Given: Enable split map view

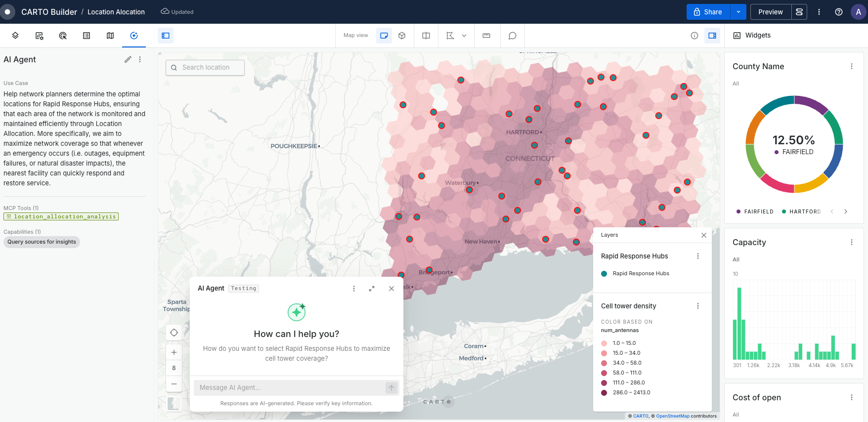Looking at the screenshot, I should tap(426, 36).
